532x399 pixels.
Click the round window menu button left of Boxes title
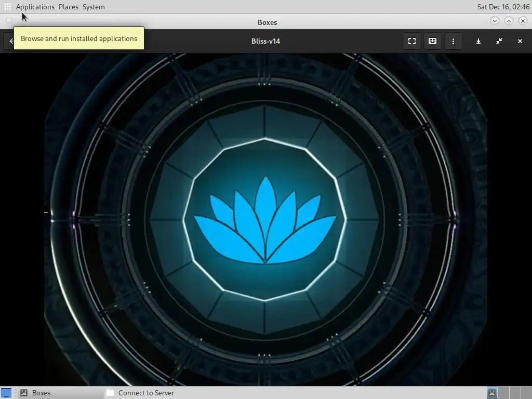click(9, 21)
